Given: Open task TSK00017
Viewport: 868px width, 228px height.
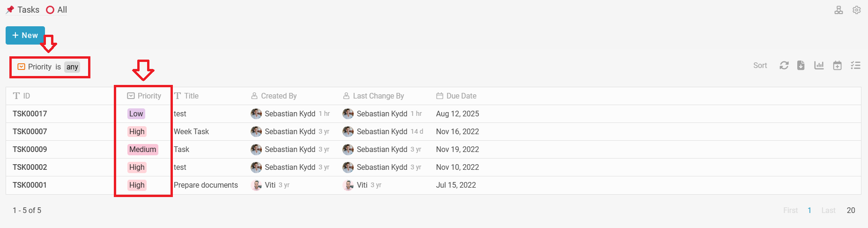Looking at the screenshot, I should coord(30,114).
